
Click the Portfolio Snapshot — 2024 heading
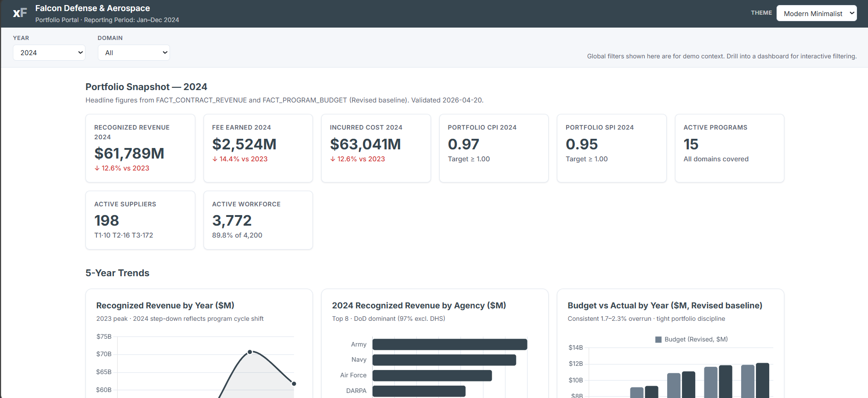tap(146, 87)
